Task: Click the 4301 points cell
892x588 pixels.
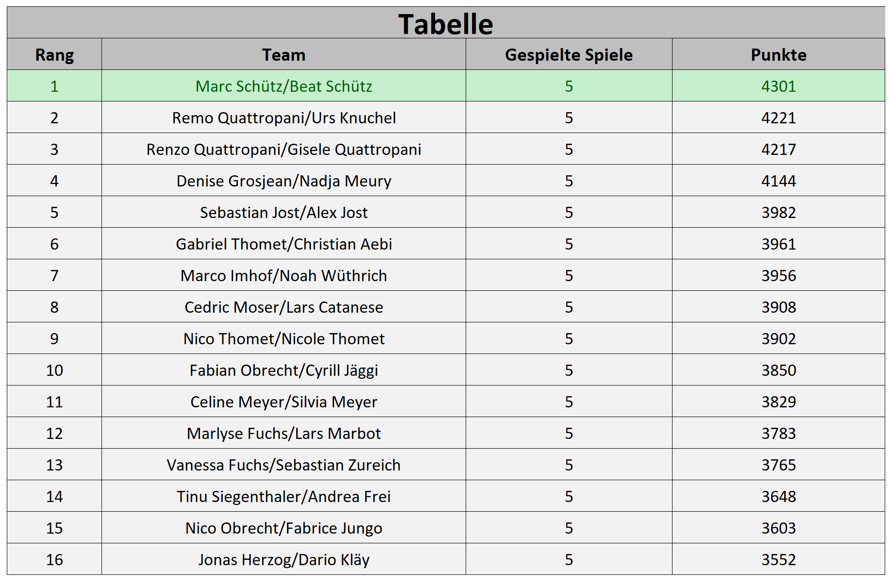Action: pyautogui.click(x=778, y=86)
